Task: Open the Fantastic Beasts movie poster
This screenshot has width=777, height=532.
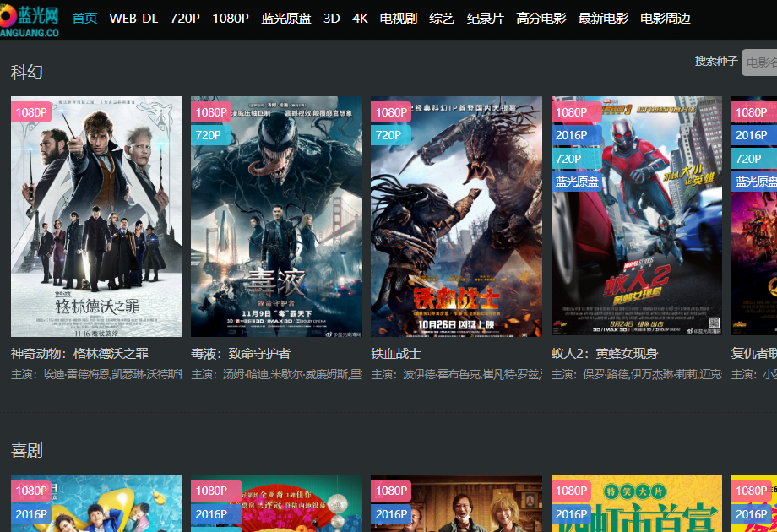Action: click(x=96, y=228)
